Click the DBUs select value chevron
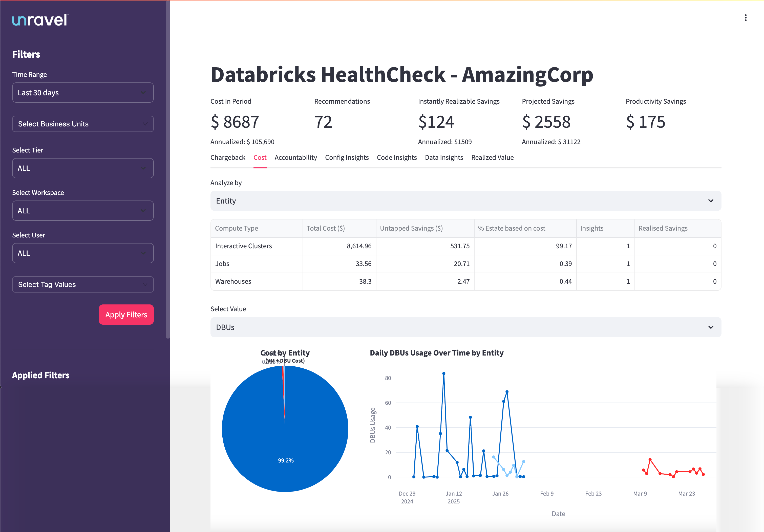This screenshot has width=764, height=532. 711,327
